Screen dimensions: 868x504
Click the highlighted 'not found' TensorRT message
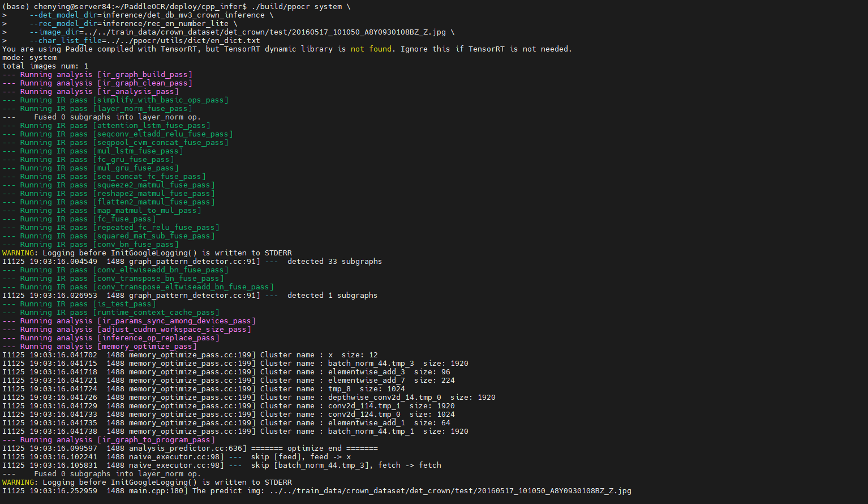pyautogui.click(x=371, y=49)
